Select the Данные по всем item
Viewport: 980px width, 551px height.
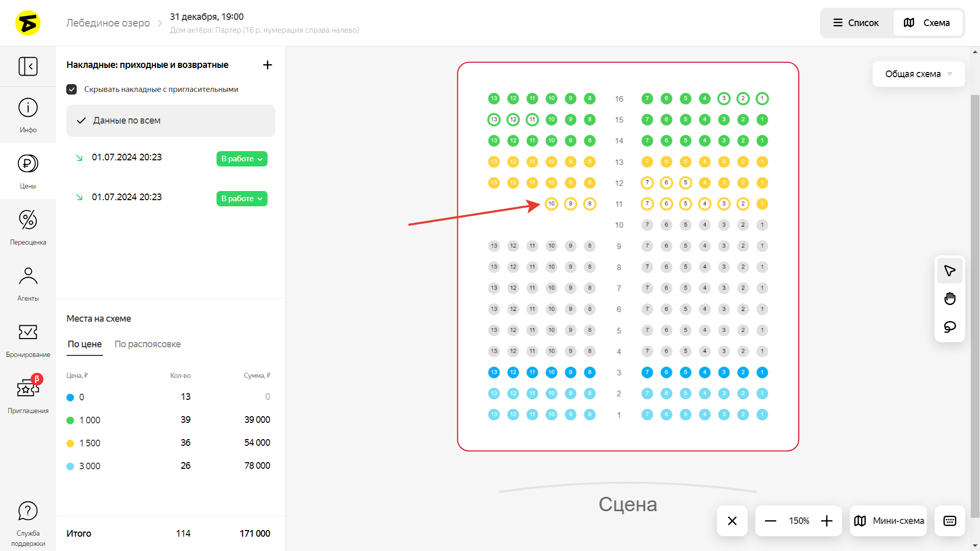coord(171,121)
